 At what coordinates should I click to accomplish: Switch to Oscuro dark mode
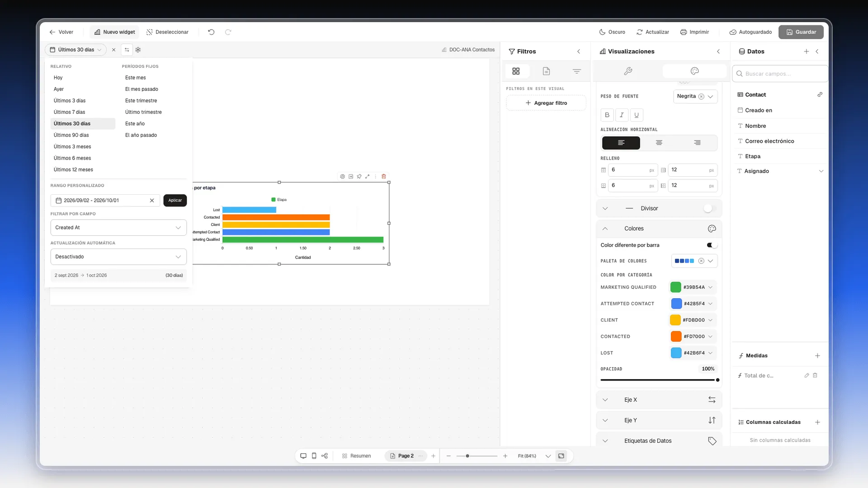coord(612,32)
